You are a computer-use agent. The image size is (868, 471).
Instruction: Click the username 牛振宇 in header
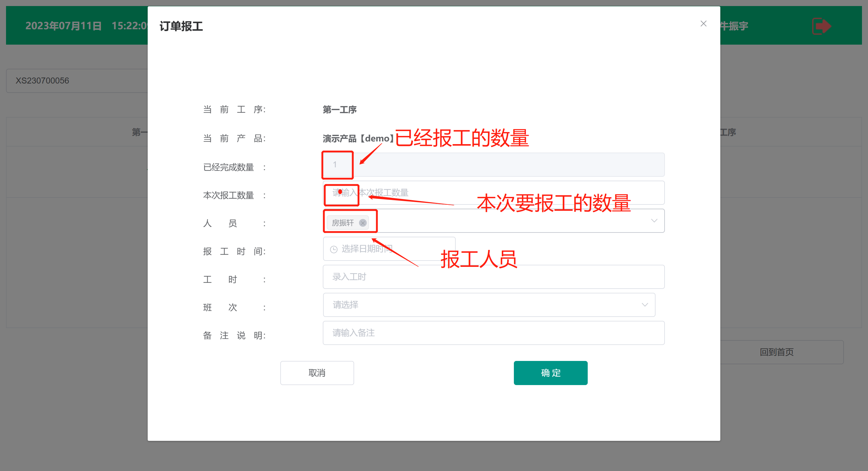[734, 26]
